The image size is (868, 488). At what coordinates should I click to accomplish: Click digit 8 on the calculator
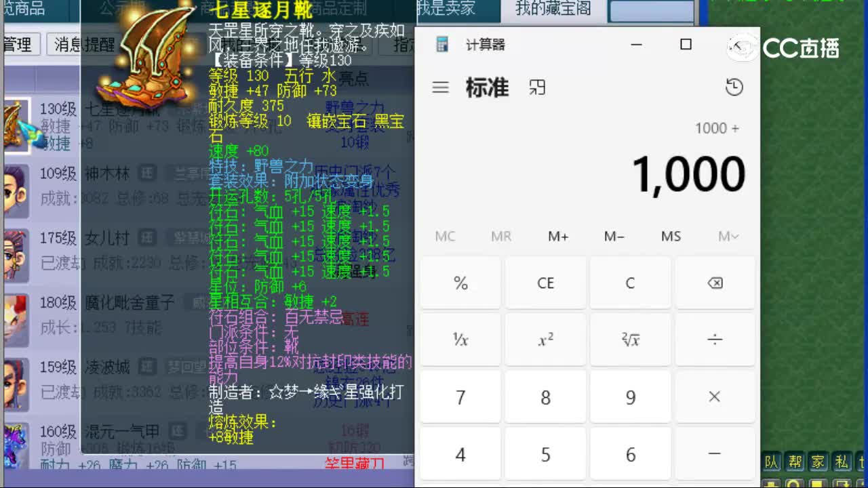545,397
